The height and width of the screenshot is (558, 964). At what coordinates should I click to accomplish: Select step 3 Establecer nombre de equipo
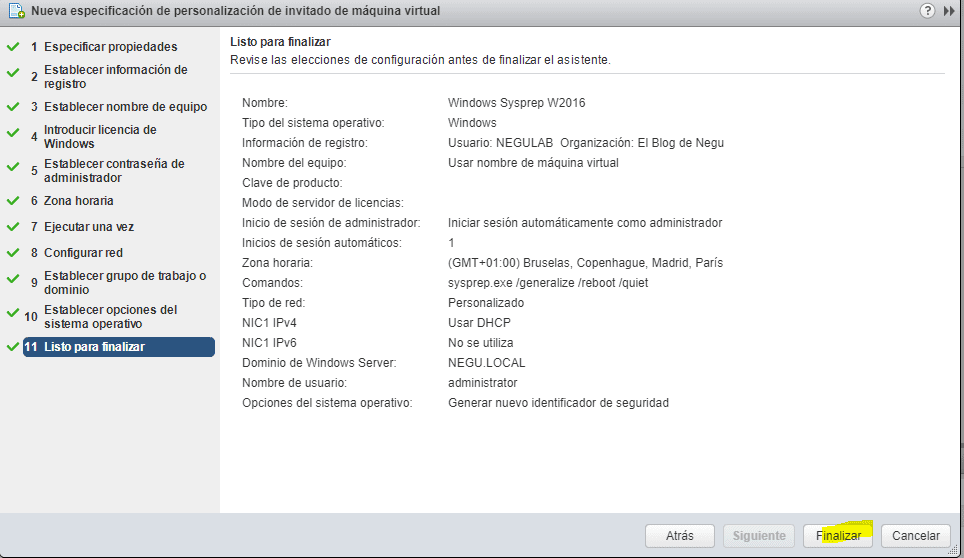pyautogui.click(x=125, y=107)
